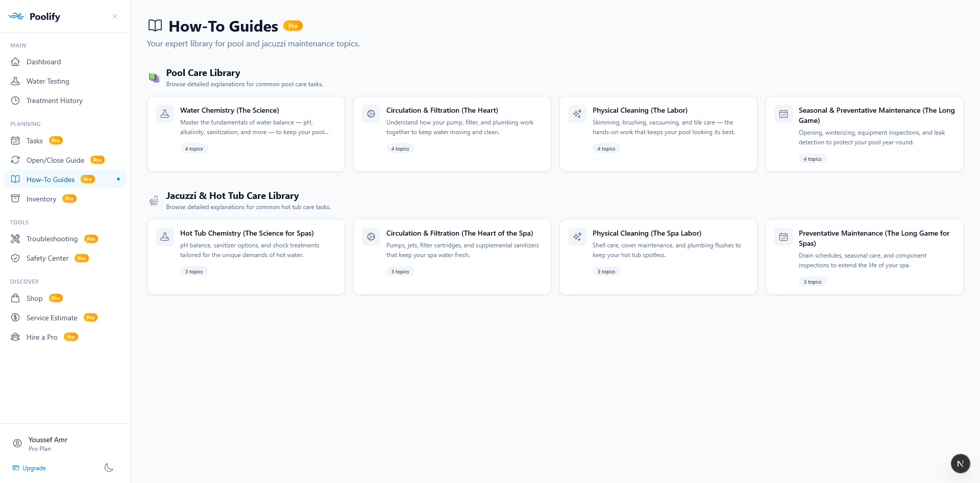Click the Upgrade link
The height and width of the screenshot is (483, 980).
click(29, 468)
